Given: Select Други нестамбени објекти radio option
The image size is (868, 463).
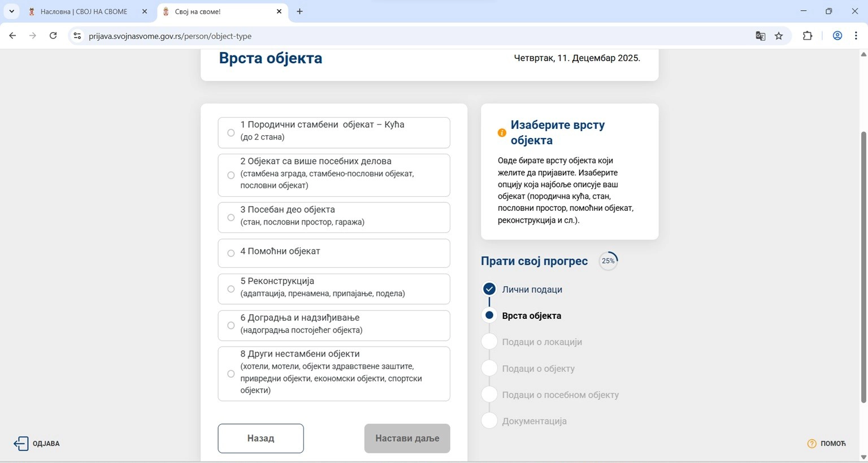Looking at the screenshot, I should point(231,374).
